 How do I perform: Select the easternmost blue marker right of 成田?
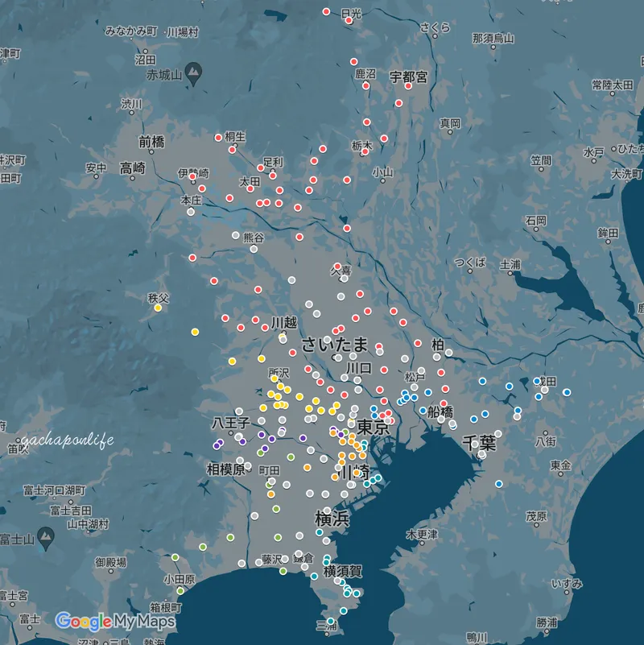pyautogui.click(x=567, y=392)
